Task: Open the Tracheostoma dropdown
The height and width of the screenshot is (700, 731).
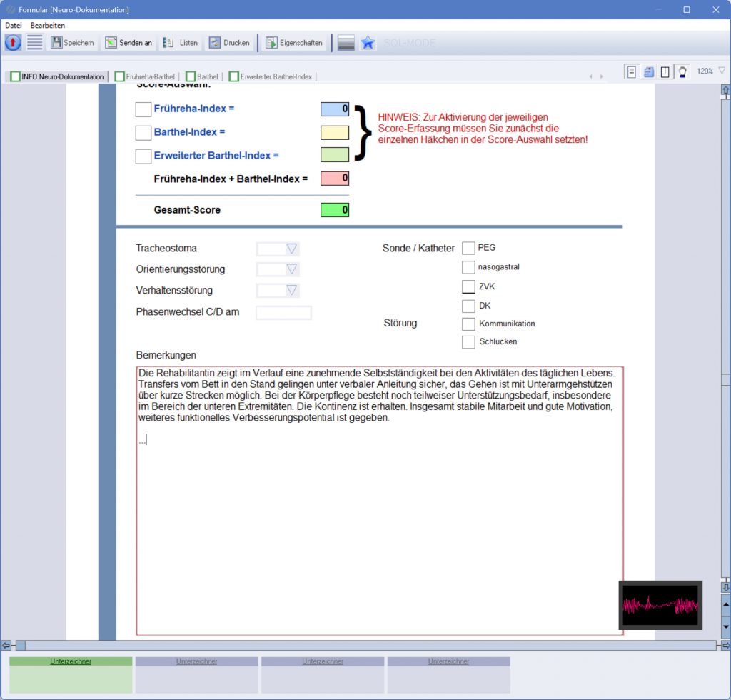Action: click(291, 249)
